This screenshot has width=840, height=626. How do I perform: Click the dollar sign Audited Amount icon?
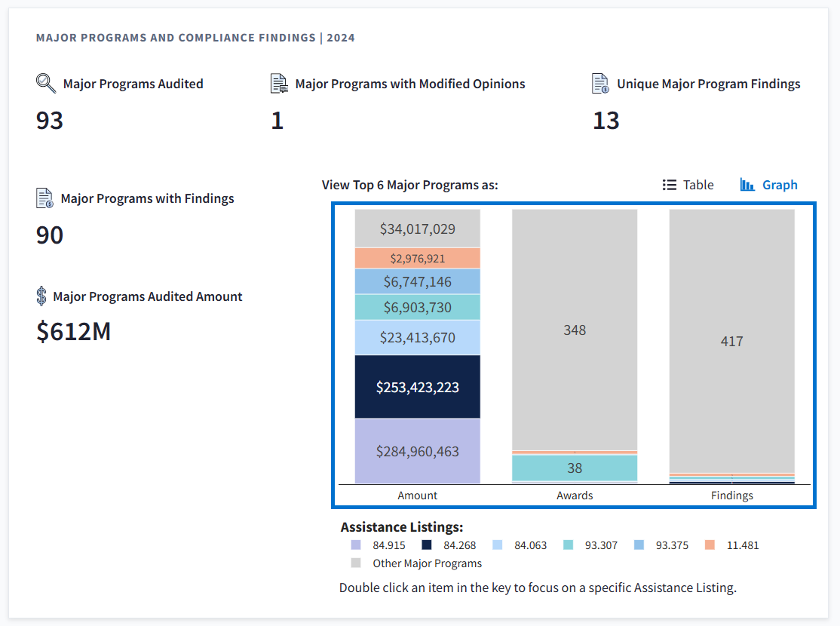tap(41, 296)
